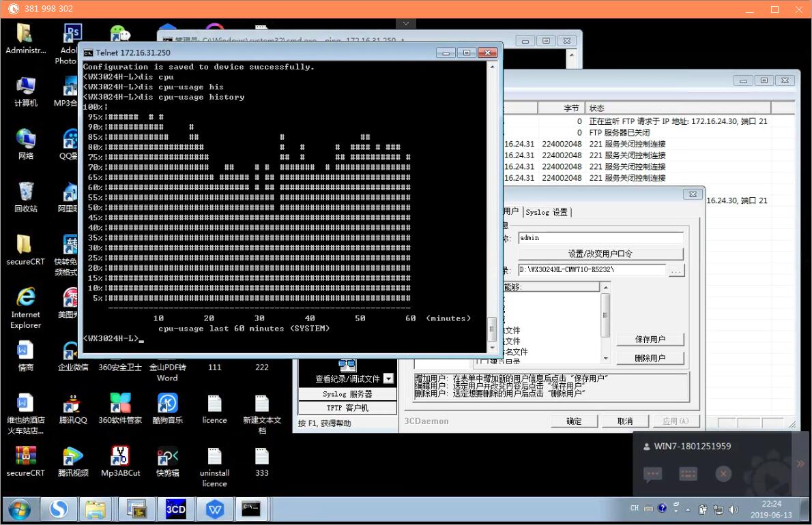
Task: Open the 333 file icon
Action: point(261,461)
